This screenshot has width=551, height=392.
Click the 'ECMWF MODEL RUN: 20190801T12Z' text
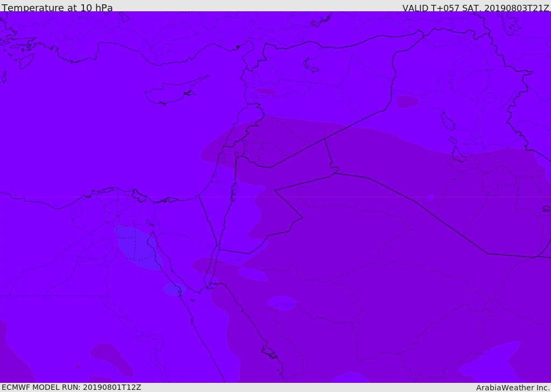click(x=72, y=387)
